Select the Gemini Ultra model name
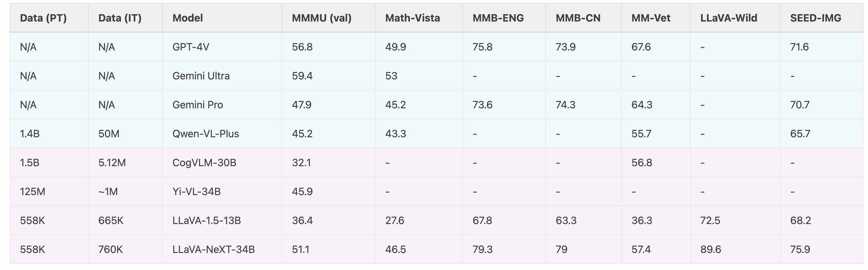The height and width of the screenshot is (270, 868). pyautogui.click(x=201, y=76)
